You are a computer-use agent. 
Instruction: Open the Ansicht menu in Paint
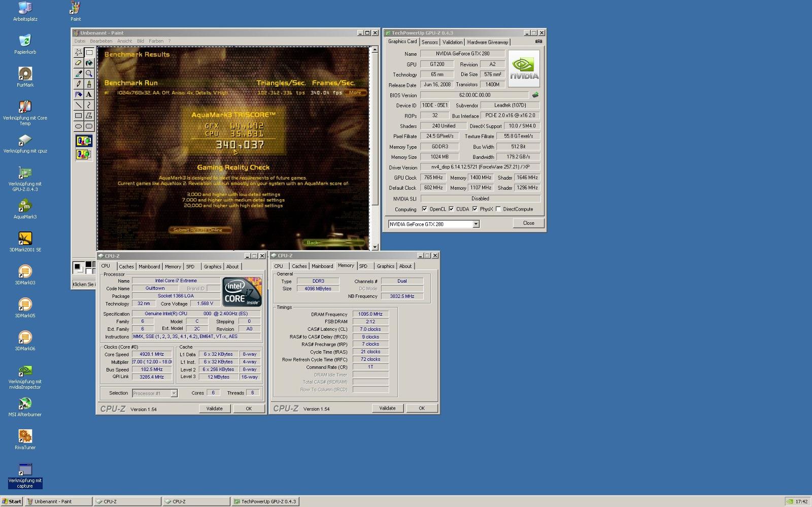[124, 41]
